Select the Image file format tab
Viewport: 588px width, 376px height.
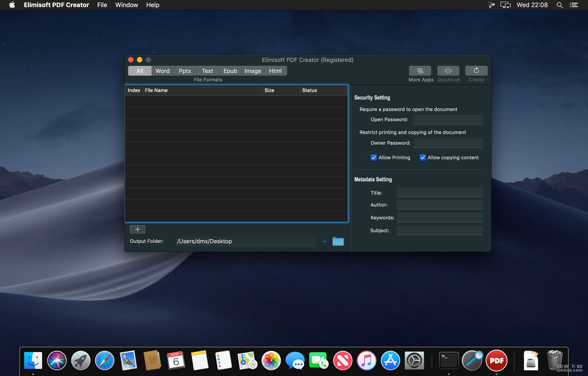pyautogui.click(x=253, y=71)
